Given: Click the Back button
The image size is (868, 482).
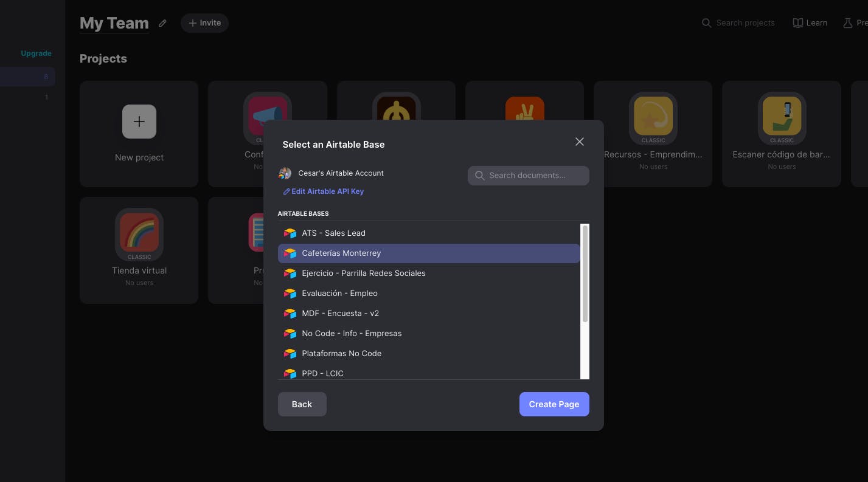Looking at the screenshot, I should (302, 404).
